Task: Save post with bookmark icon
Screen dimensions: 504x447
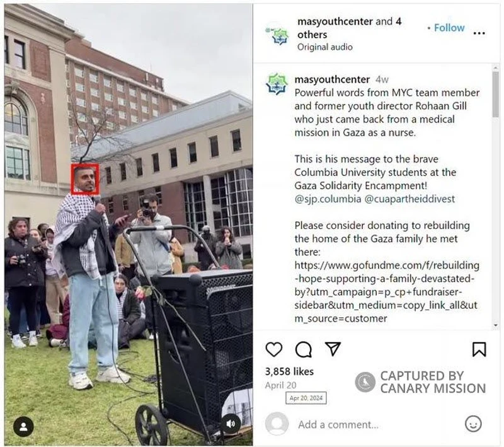Action: [479, 349]
